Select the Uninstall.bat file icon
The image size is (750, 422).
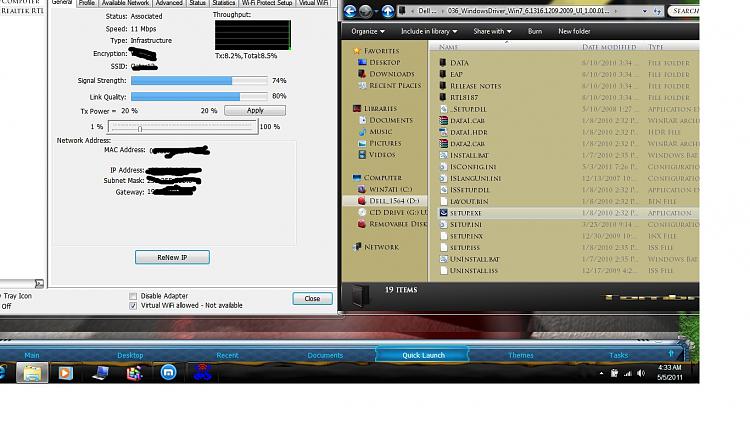[x=443, y=259]
